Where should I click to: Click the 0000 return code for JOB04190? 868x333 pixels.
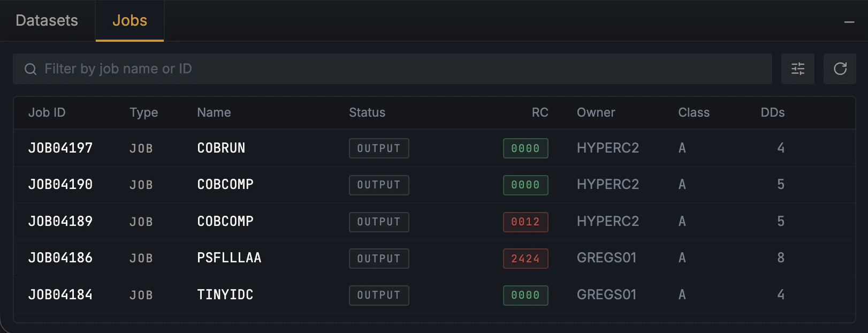click(526, 185)
